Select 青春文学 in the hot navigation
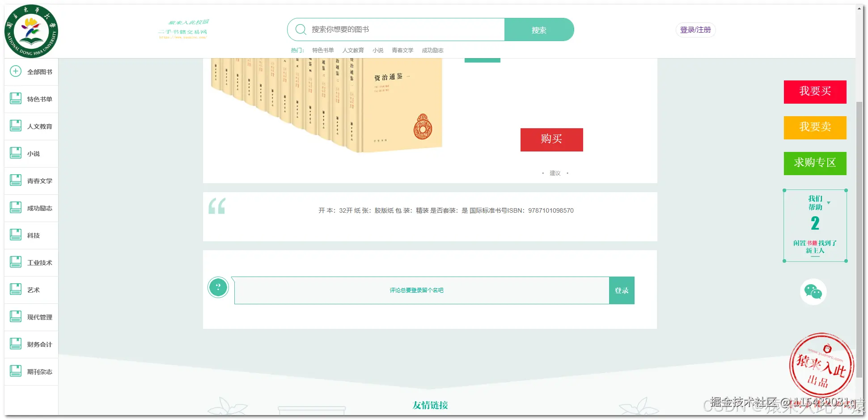 tap(402, 50)
